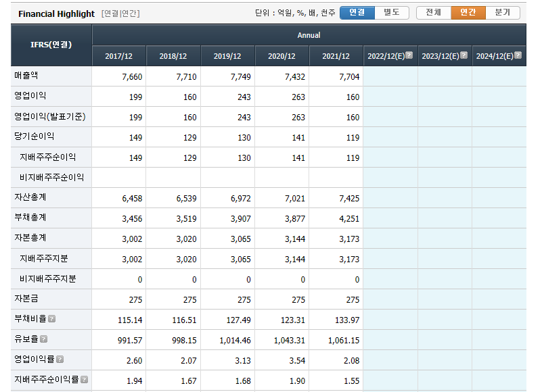The height and width of the screenshot is (392, 542).
Task: Click the [연결|연간] subtitle text
Action: click(120, 14)
